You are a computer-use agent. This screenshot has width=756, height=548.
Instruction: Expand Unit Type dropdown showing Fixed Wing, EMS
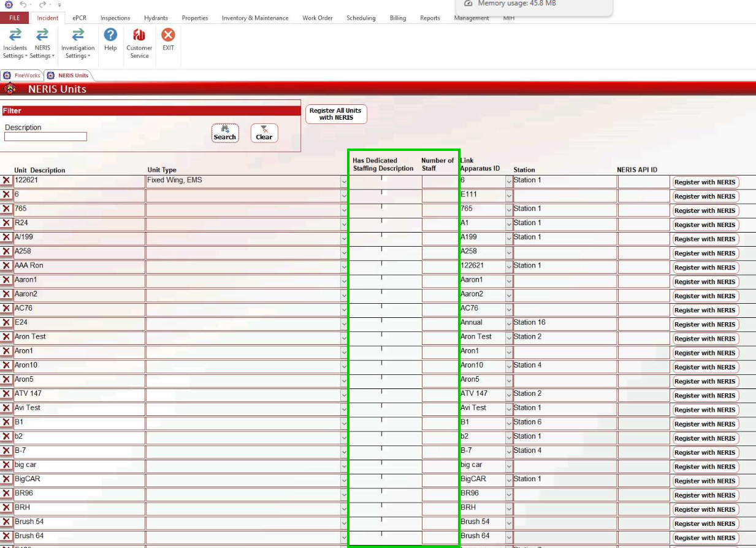[344, 182]
